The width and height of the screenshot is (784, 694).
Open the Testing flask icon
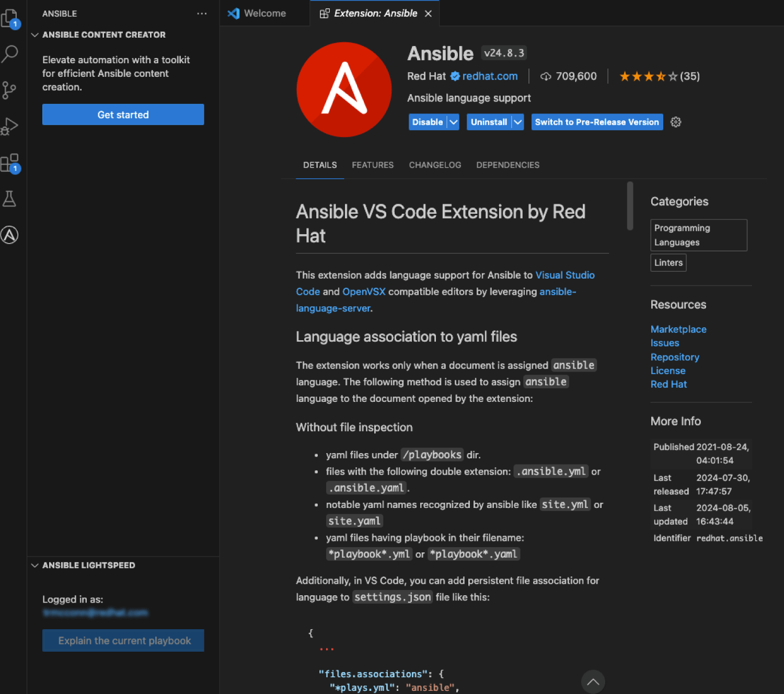9,199
